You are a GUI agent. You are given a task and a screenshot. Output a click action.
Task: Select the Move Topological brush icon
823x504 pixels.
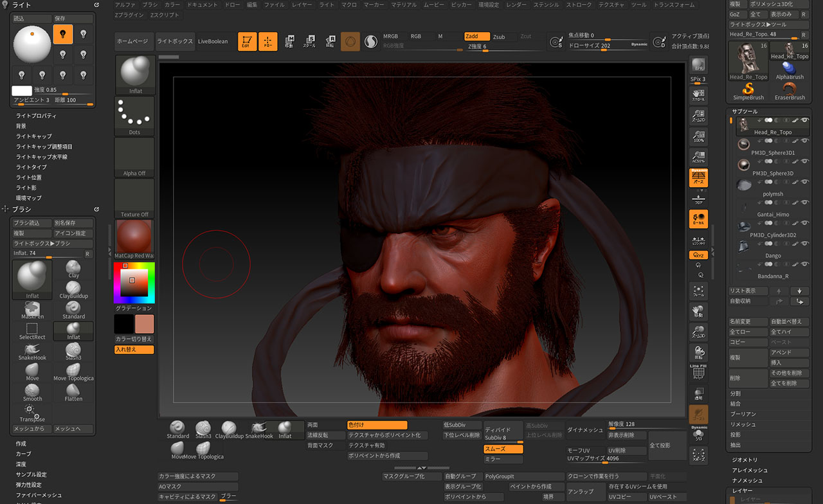(x=73, y=372)
